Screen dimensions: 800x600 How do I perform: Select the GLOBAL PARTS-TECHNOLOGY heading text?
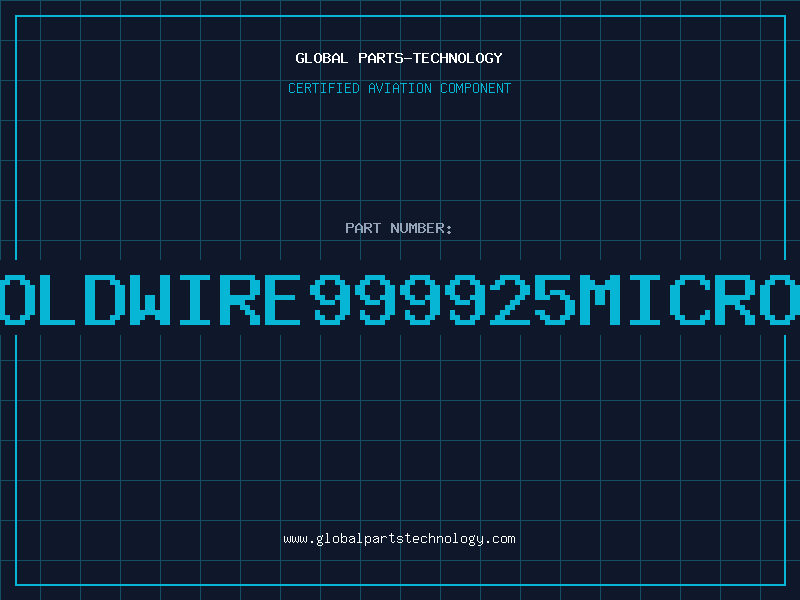pos(399,58)
